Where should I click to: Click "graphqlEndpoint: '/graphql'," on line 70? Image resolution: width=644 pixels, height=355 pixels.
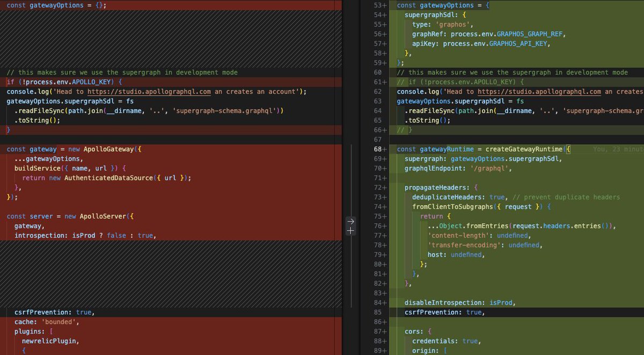point(458,168)
